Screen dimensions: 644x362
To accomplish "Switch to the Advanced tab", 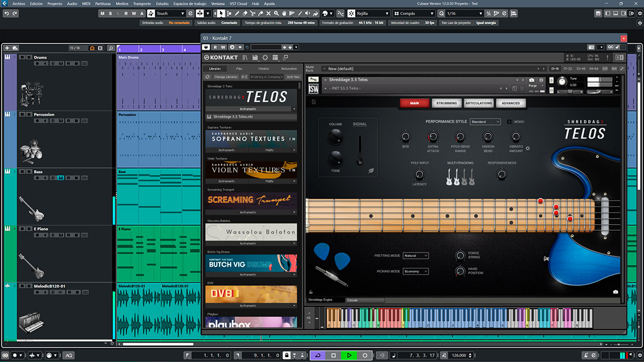I will coord(511,103).
